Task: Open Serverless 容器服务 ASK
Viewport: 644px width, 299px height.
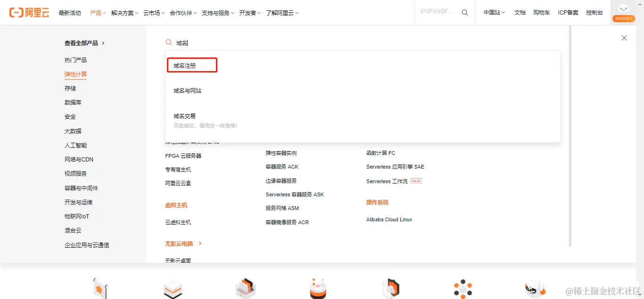Action: click(x=295, y=194)
